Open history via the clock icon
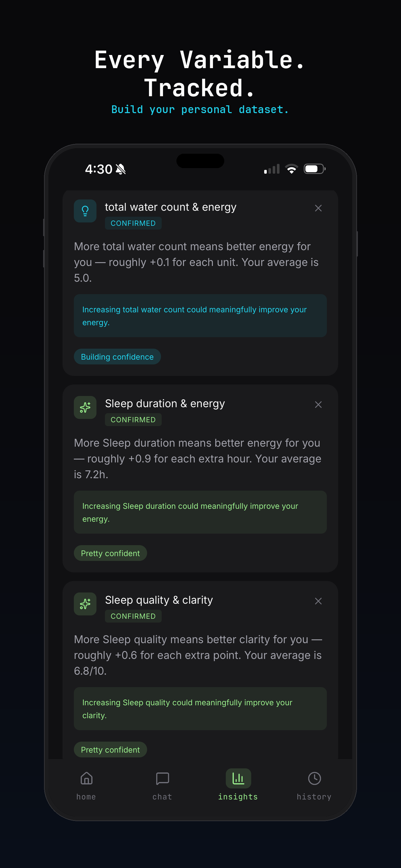 click(314, 779)
